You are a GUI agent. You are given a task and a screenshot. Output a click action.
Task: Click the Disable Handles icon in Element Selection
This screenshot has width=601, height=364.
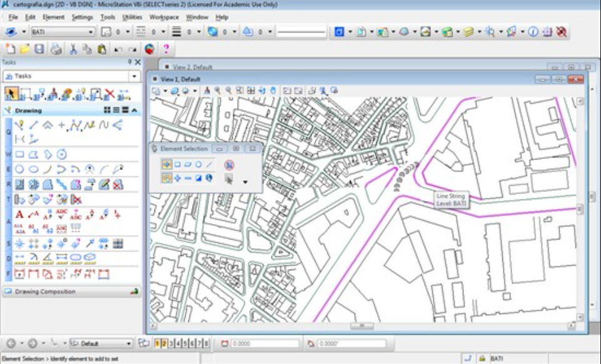pos(229,165)
